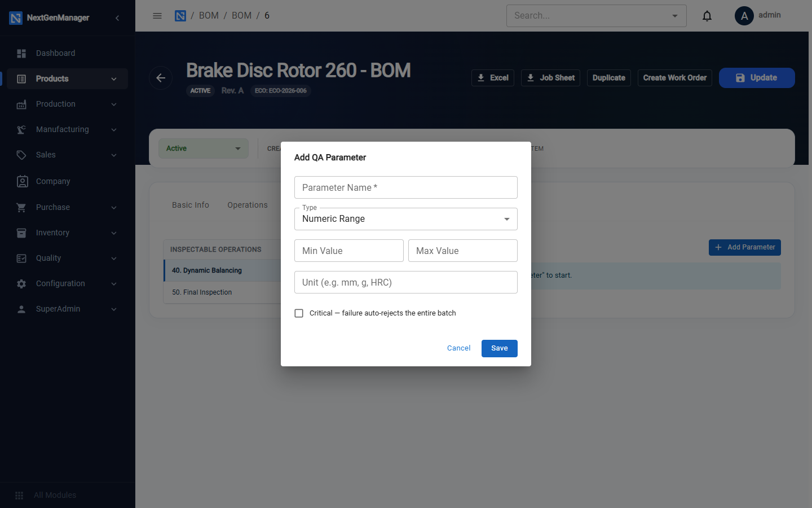The image size is (812, 508).
Task: Click the second BOM breadcrumb
Action: pyautogui.click(x=241, y=16)
